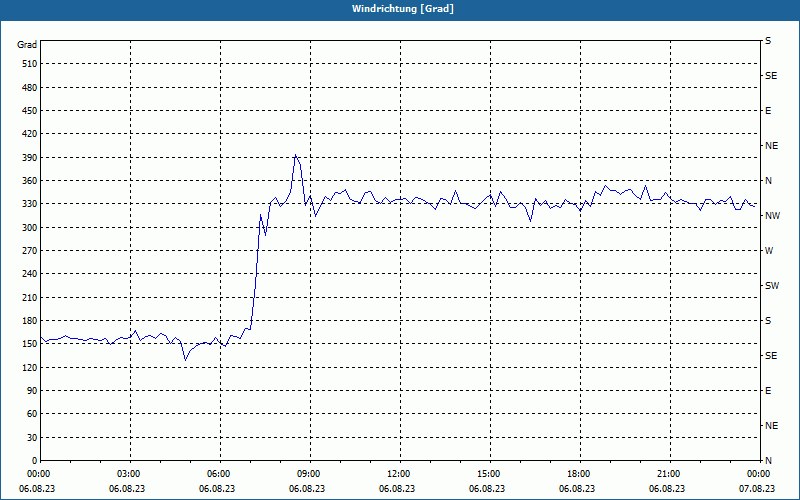The height and width of the screenshot is (500, 800).
Task: Click the 06.08.23 date beneath 09:00
Action: click(307, 489)
